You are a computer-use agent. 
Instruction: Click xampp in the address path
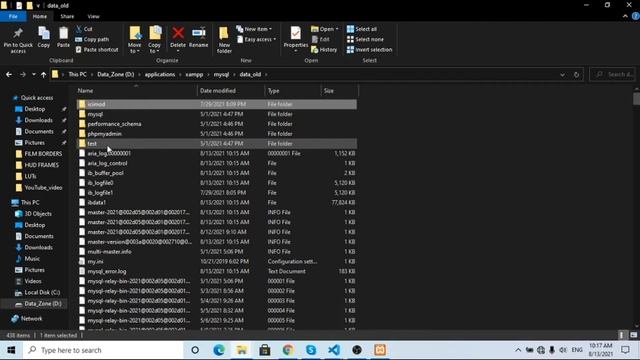point(194,74)
